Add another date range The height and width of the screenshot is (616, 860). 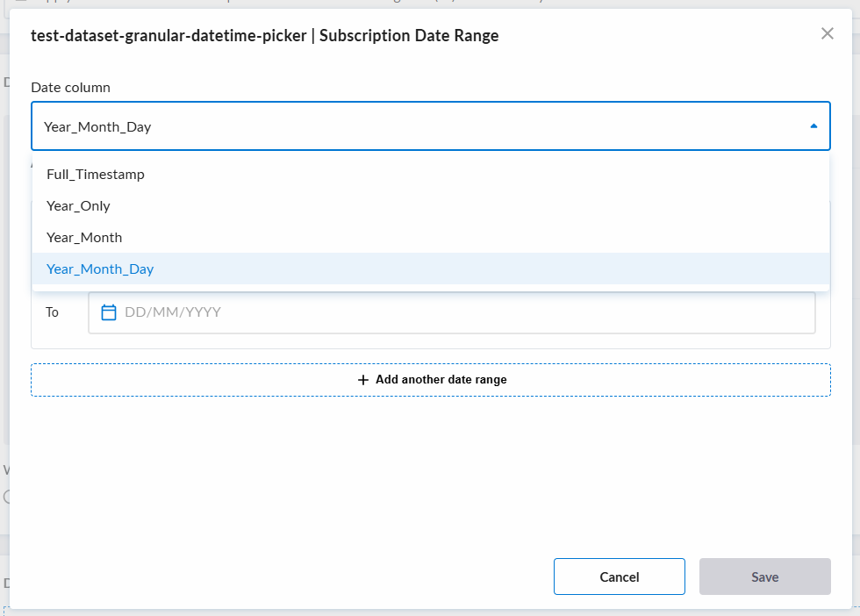pyautogui.click(x=431, y=380)
